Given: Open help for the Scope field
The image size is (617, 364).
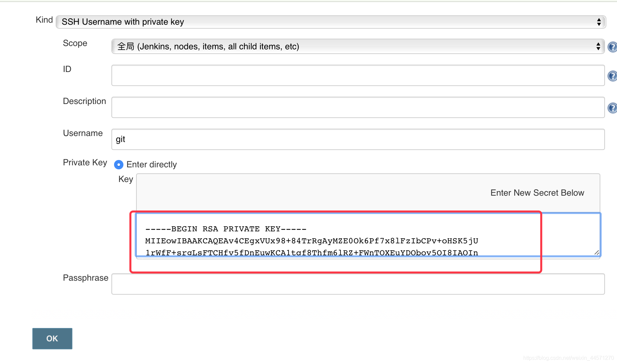Looking at the screenshot, I should (x=612, y=47).
